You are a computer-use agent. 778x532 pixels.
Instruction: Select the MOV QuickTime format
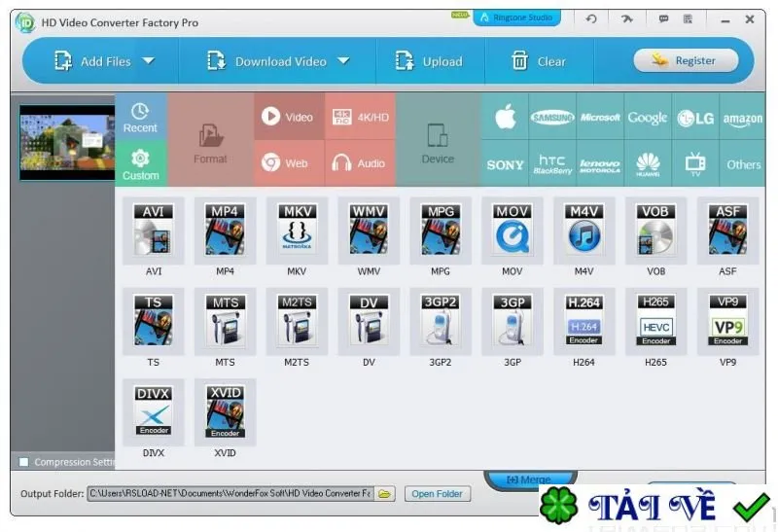tap(513, 231)
